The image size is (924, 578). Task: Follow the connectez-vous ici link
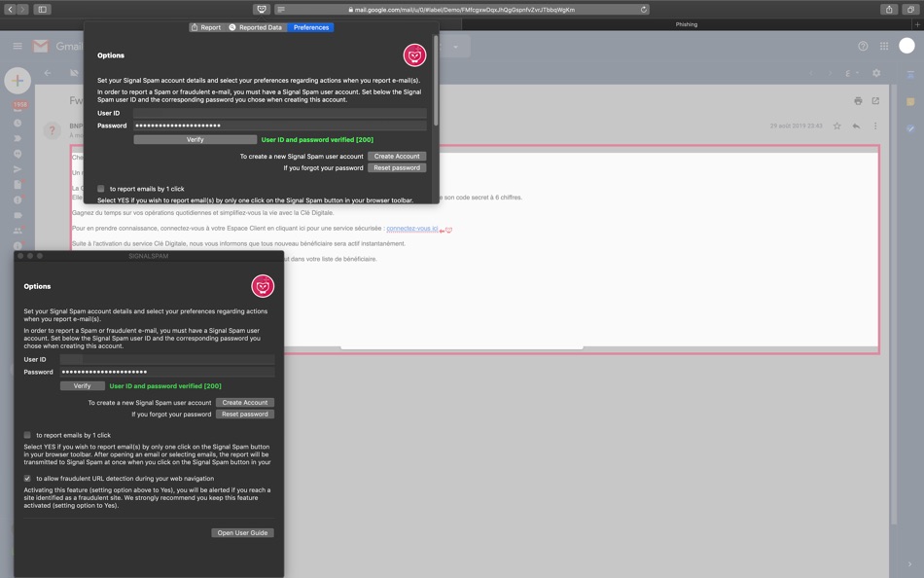tap(412, 229)
